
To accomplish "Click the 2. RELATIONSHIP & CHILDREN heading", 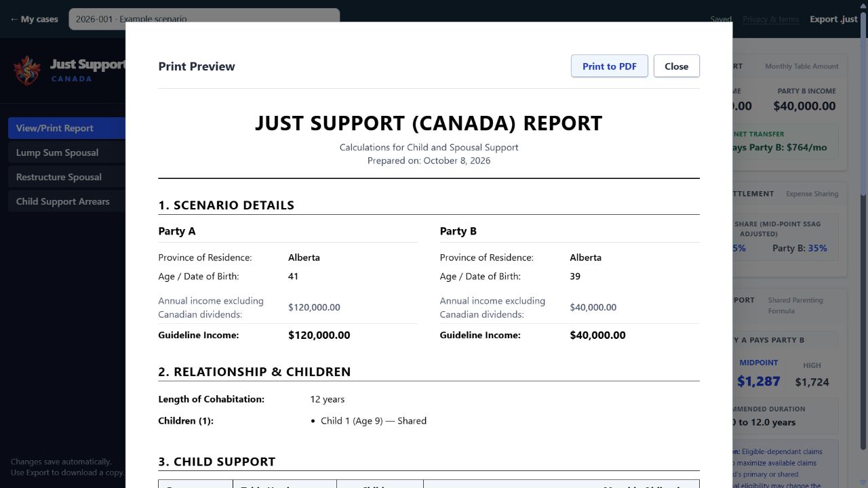I will (x=254, y=372).
